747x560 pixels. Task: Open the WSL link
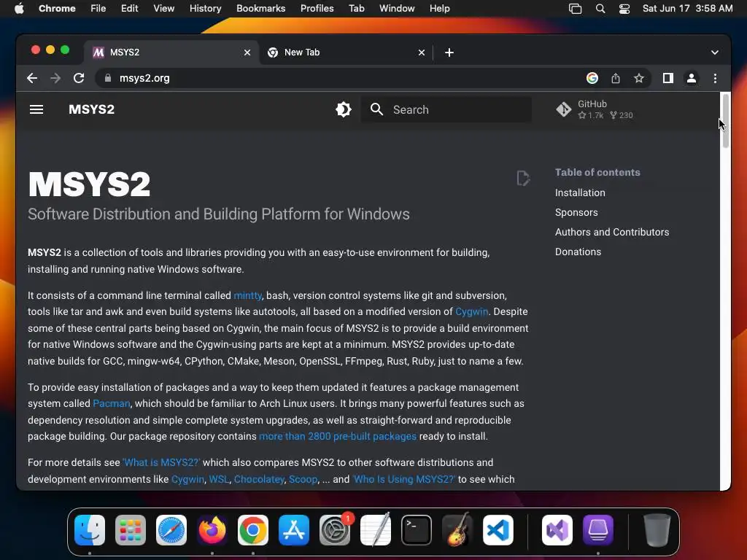coord(219,479)
